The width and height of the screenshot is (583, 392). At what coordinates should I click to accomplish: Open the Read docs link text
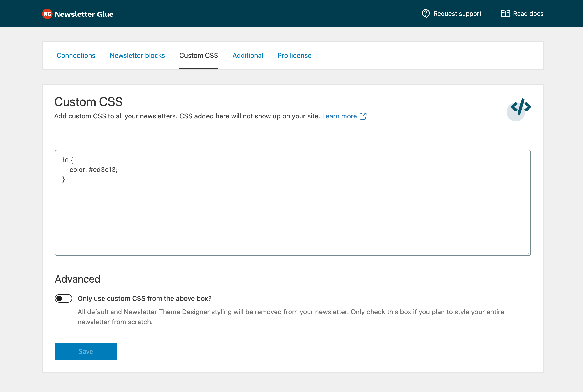click(x=528, y=14)
